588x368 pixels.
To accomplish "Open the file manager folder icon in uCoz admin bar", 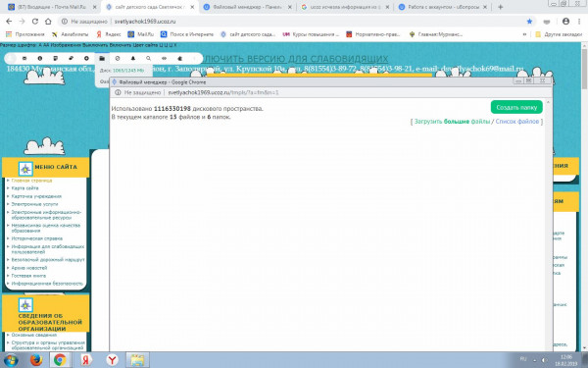I will (x=102, y=59).
